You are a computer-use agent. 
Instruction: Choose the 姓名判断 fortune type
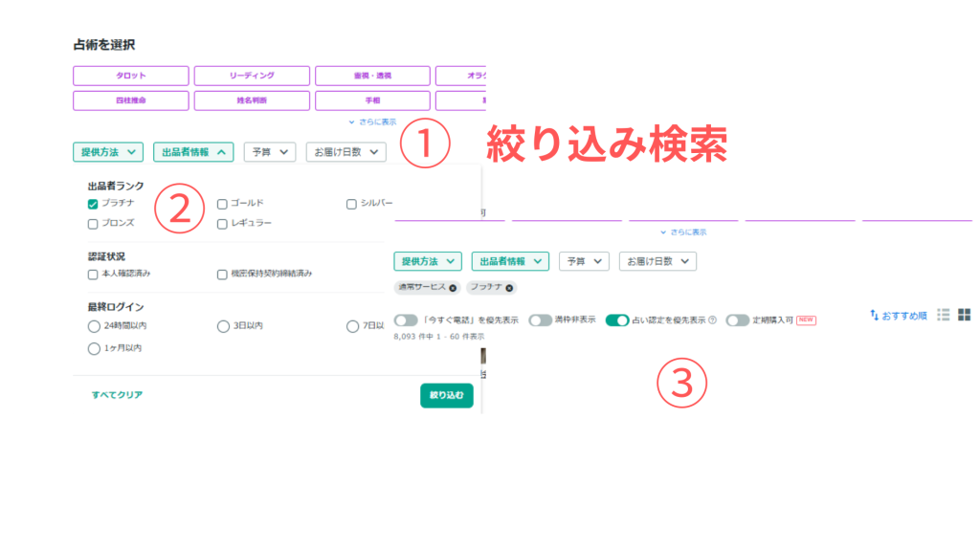click(x=252, y=99)
